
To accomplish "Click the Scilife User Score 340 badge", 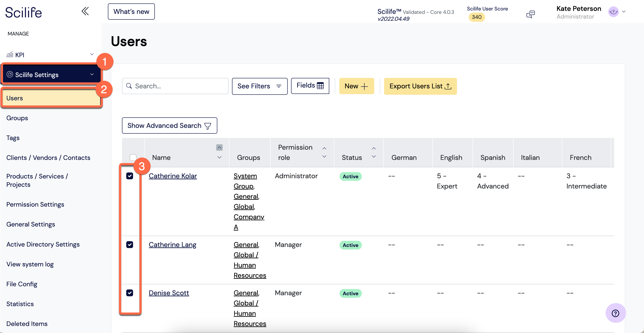I will point(477,17).
